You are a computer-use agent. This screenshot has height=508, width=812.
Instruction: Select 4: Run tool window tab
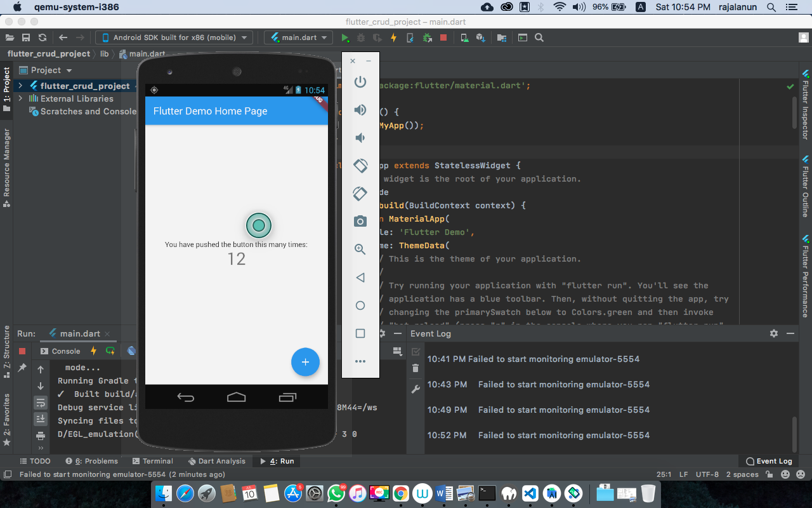[277, 461]
